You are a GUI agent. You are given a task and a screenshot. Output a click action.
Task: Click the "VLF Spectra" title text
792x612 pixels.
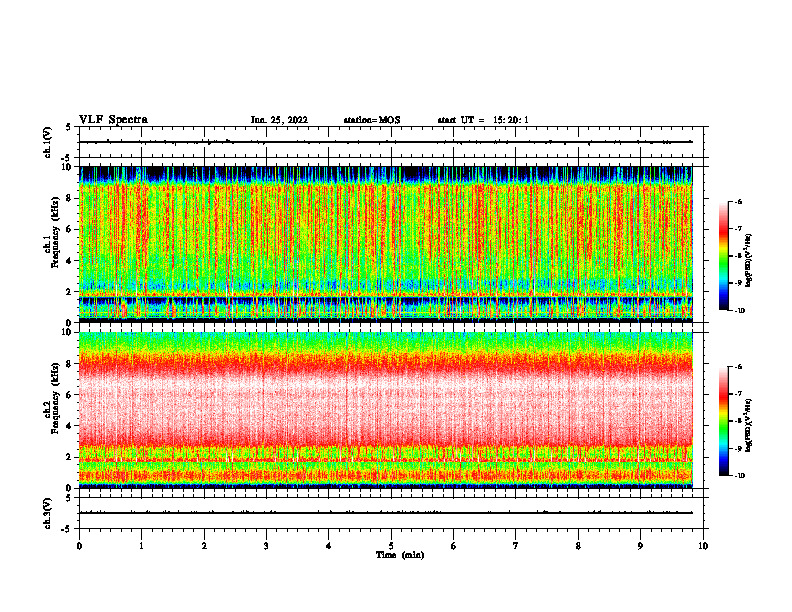(x=113, y=120)
